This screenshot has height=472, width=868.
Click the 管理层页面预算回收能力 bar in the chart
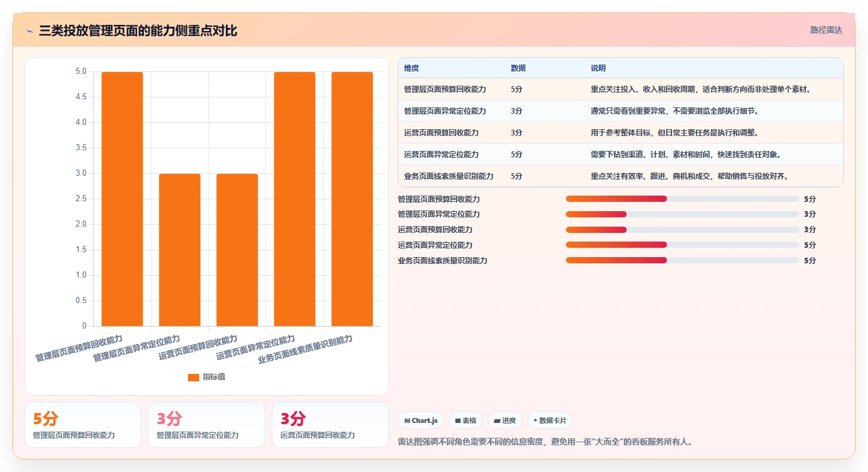[122, 199]
